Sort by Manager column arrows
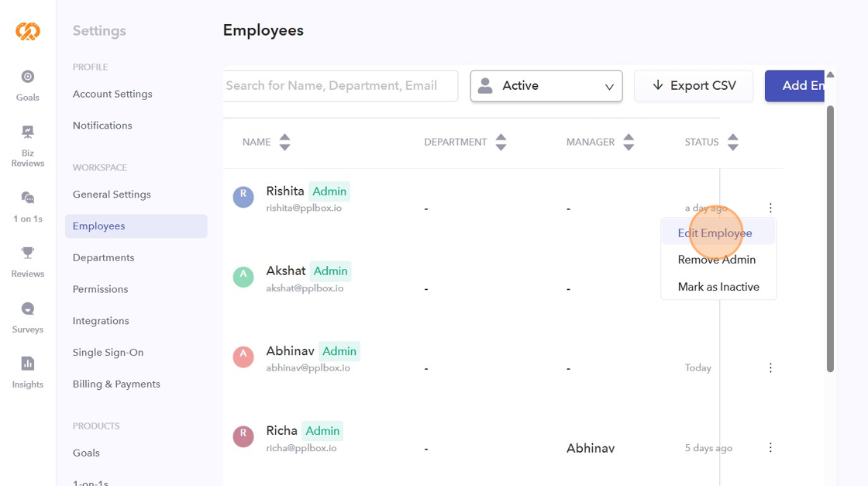 pyautogui.click(x=629, y=142)
